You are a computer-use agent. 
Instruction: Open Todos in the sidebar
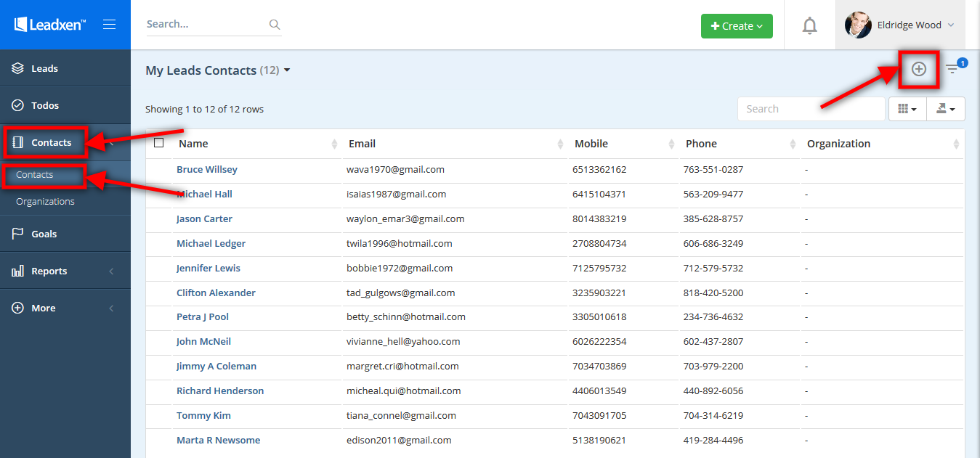coord(65,105)
